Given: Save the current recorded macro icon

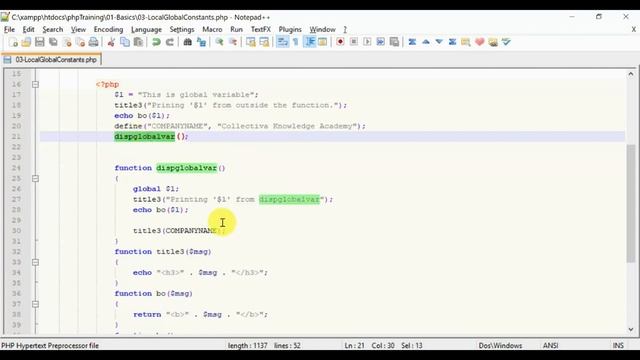Looking at the screenshot, I should (394, 42).
